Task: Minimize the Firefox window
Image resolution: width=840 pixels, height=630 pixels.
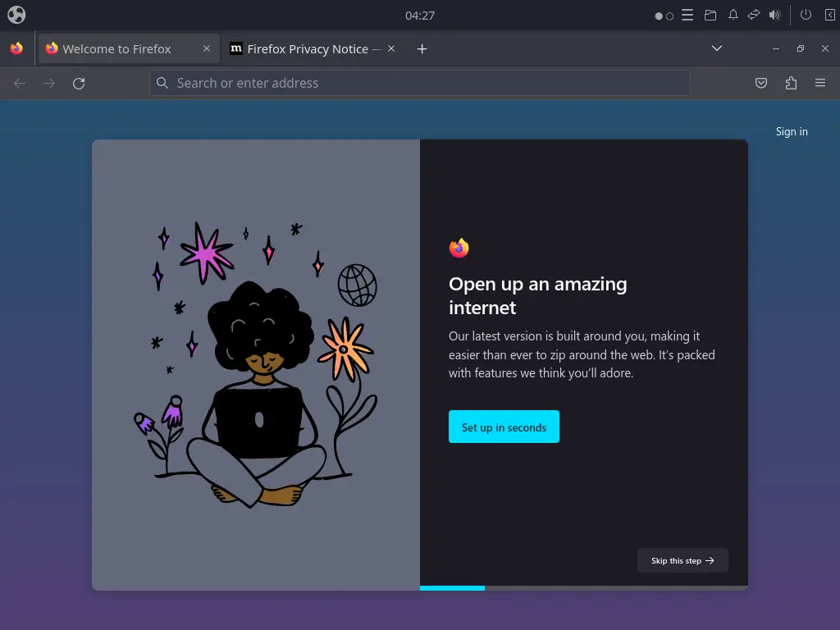Action: [x=776, y=48]
